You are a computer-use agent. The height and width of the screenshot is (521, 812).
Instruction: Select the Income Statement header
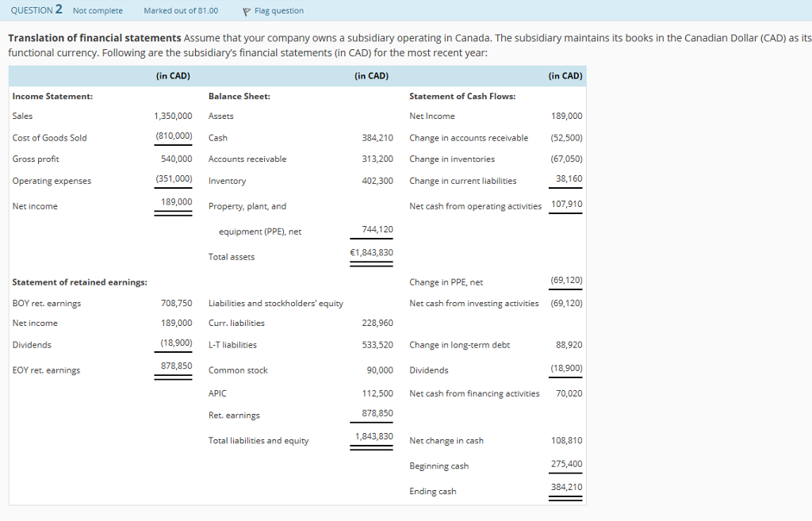tap(51, 96)
